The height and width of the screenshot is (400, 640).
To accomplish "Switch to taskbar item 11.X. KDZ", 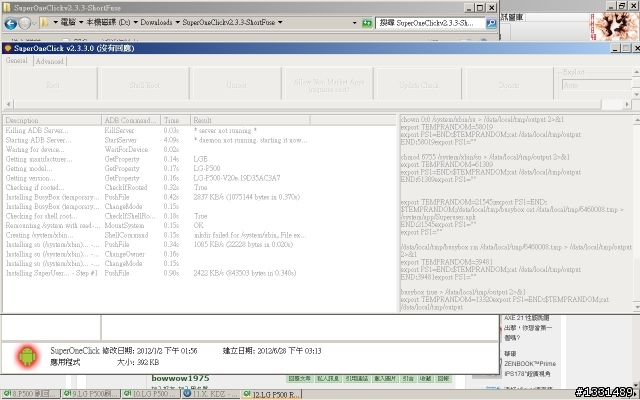I will point(211,394).
